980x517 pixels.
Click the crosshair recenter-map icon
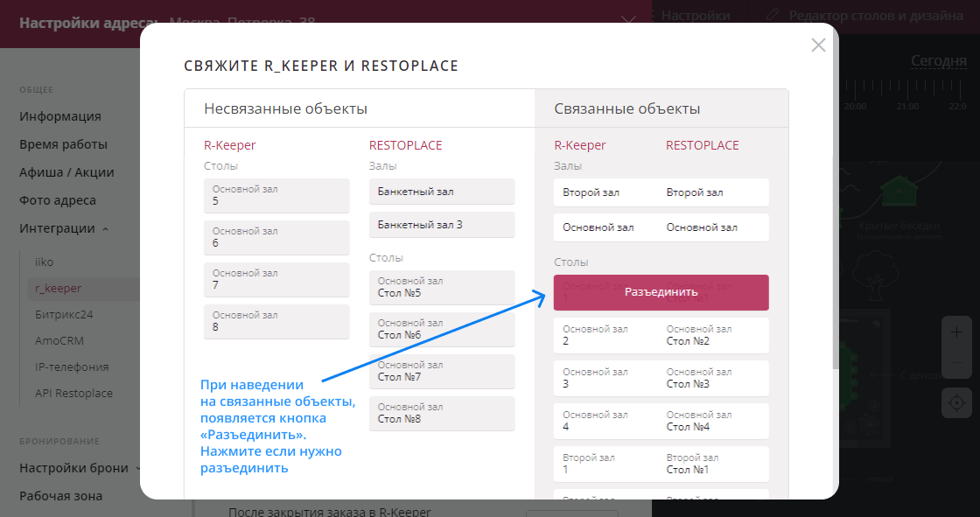click(x=955, y=402)
